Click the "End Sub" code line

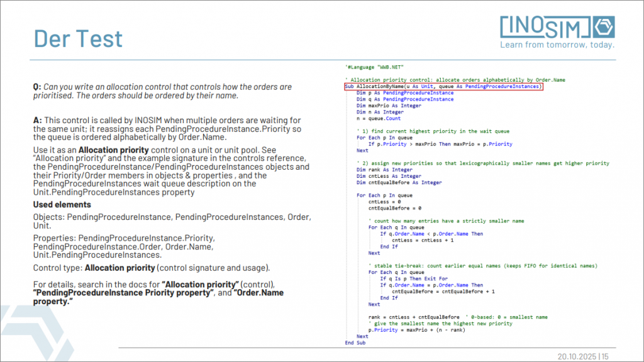[x=355, y=343]
